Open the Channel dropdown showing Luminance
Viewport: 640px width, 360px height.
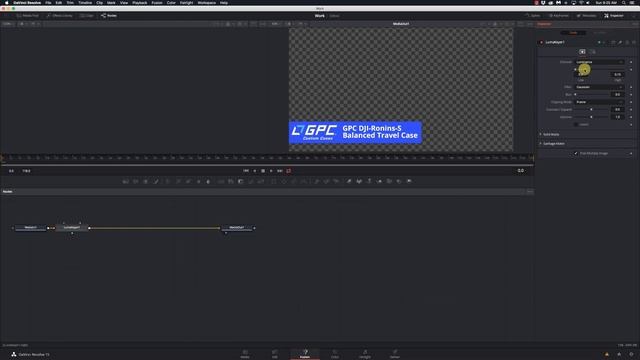tap(600, 62)
